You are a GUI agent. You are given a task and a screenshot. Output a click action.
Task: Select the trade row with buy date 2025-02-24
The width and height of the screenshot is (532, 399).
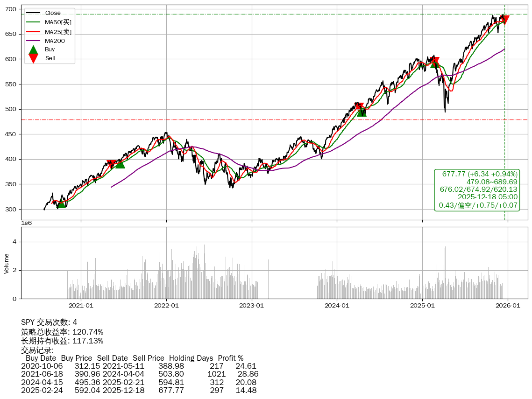pos(139,390)
